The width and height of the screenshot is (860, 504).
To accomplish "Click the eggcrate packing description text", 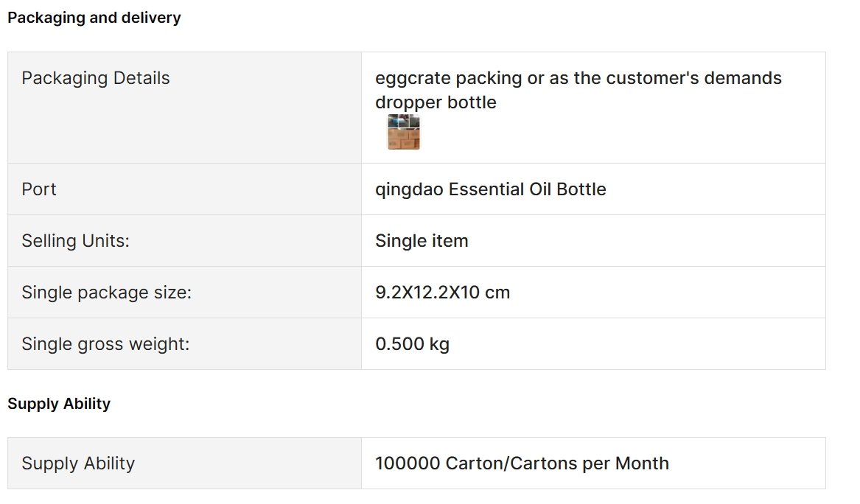I will 578,78.
